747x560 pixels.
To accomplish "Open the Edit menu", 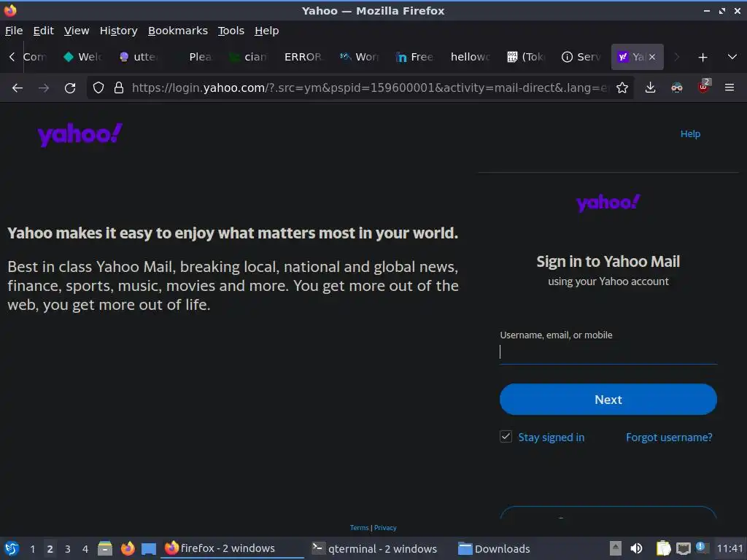I will click(x=43, y=31).
